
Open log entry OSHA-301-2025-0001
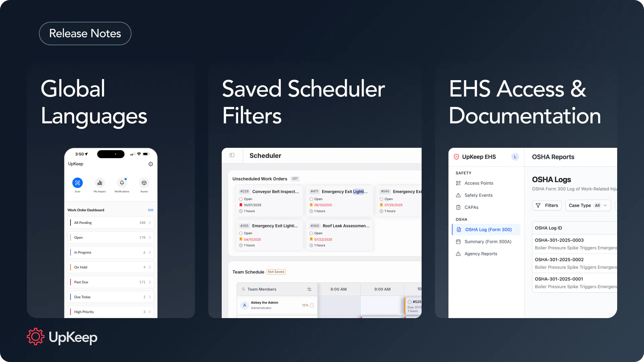[x=575, y=283]
